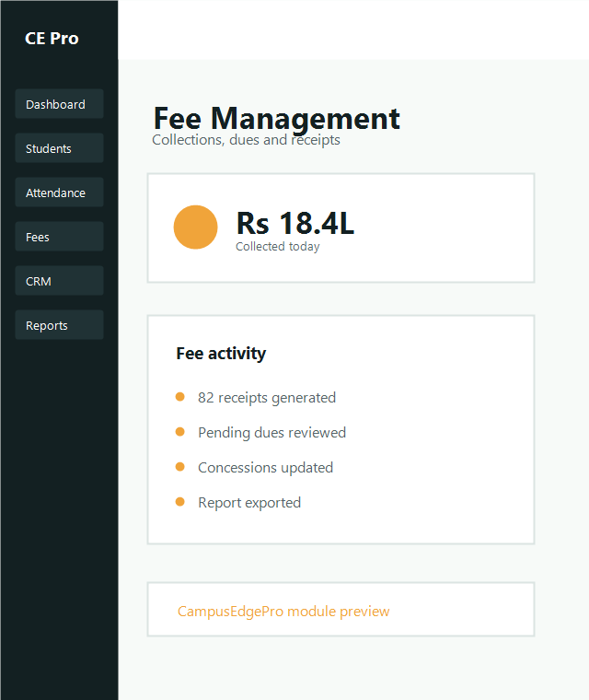Click the bullet dot before 82 receipts generated
589x700 pixels.
pos(180,397)
